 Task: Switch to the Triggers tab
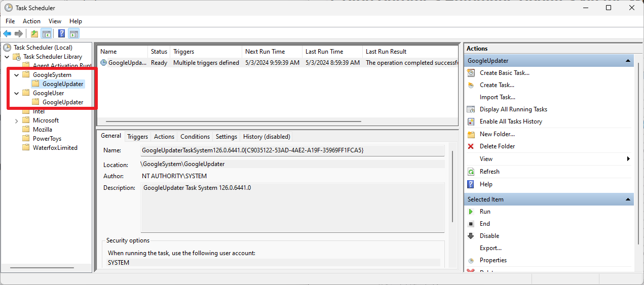tap(137, 137)
